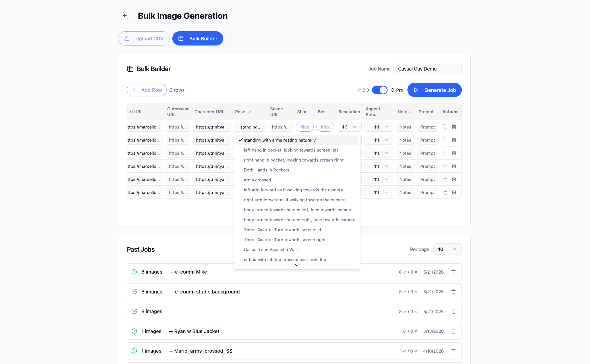This screenshot has height=364, width=590.
Task: Duplicate the third table row
Action: (x=445, y=153)
